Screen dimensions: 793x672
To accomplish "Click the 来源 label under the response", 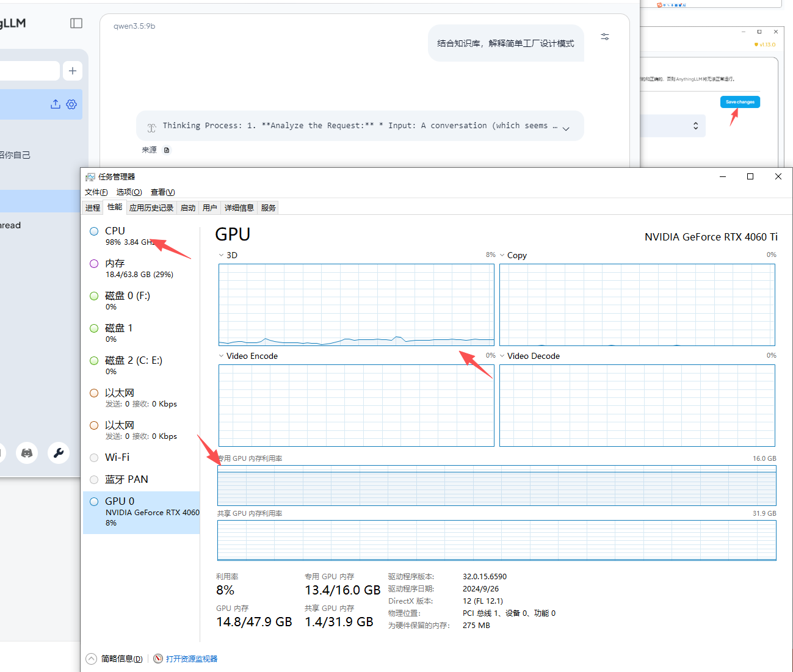I will pyautogui.click(x=150, y=150).
